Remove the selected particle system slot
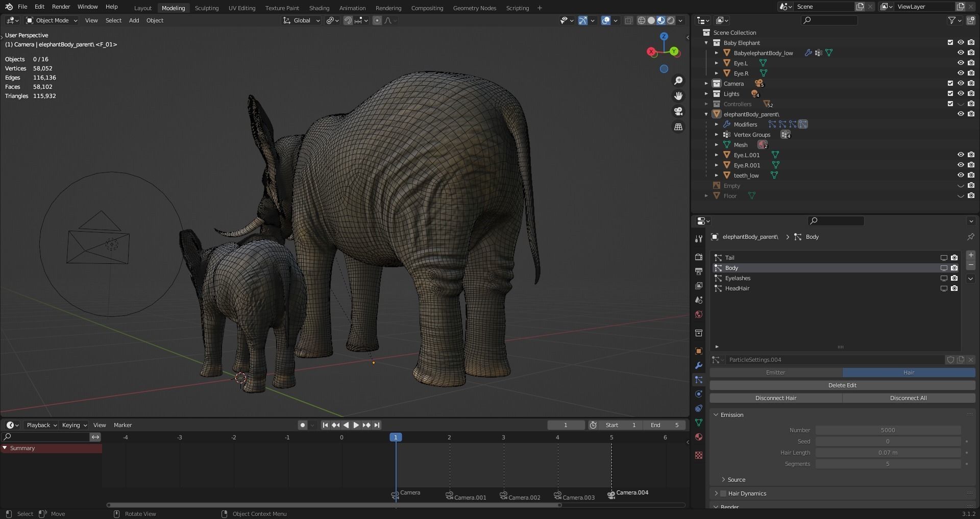Image resolution: width=980 pixels, height=519 pixels. coord(970,264)
